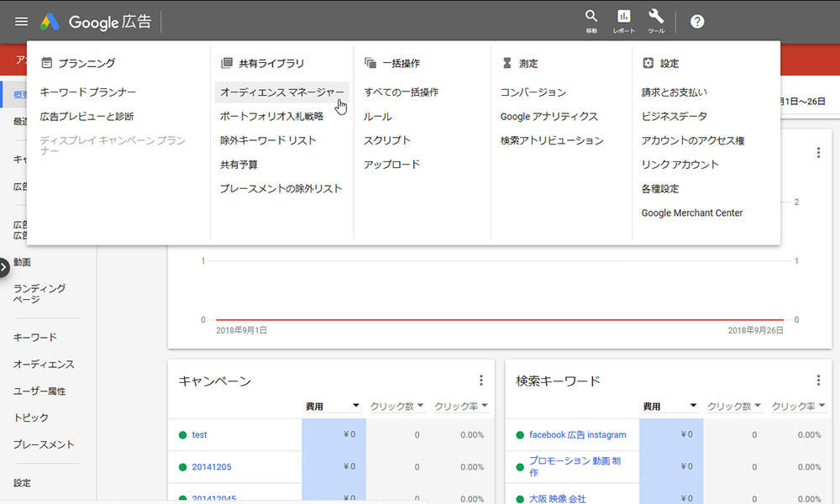
Task: Open 大阪 映像 会社 keyword link
Action: [557, 499]
